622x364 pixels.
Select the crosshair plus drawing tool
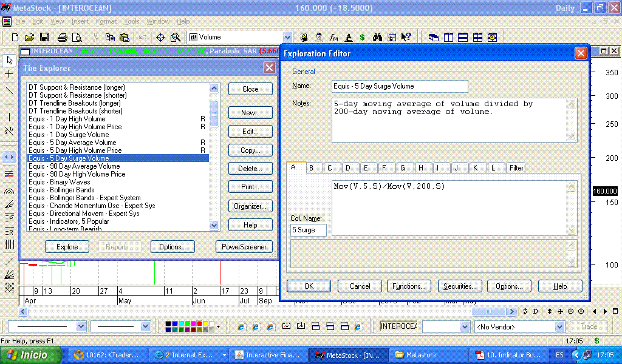click(x=9, y=74)
